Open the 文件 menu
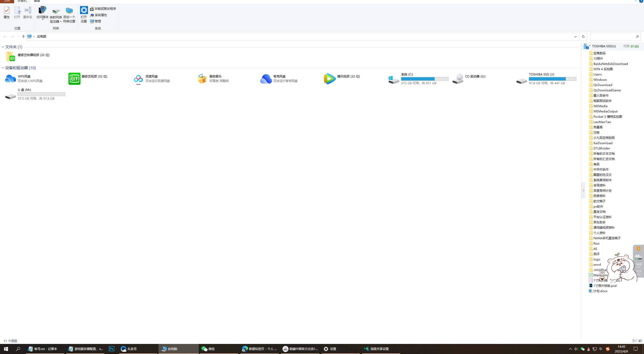Viewport: 644px width, 354px height. tap(7, 1)
